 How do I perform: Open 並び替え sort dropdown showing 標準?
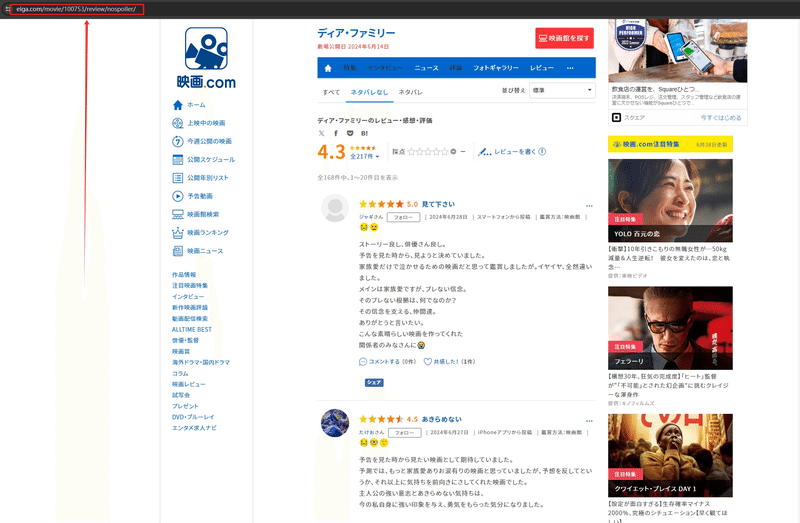pyautogui.click(x=562, y=90)
